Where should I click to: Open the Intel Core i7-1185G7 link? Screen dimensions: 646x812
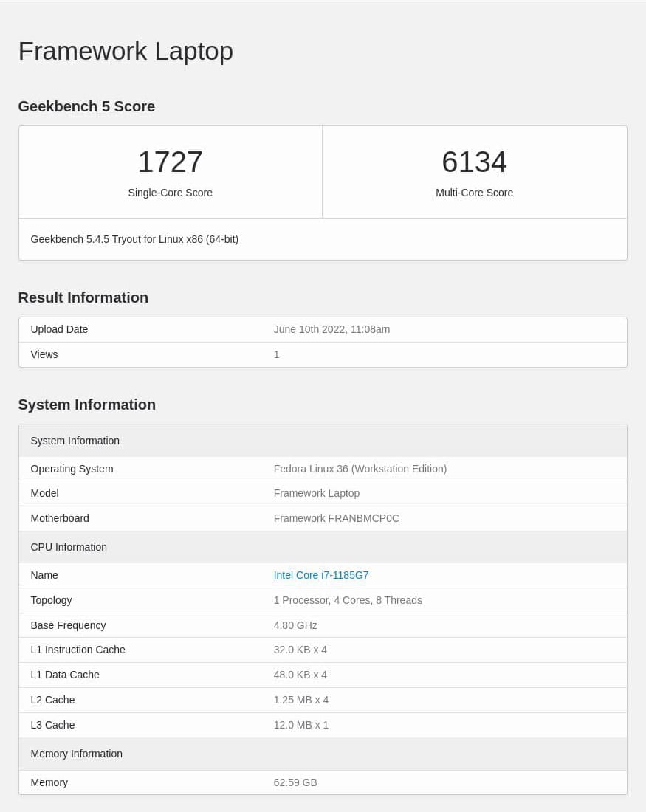pos(320,575)
